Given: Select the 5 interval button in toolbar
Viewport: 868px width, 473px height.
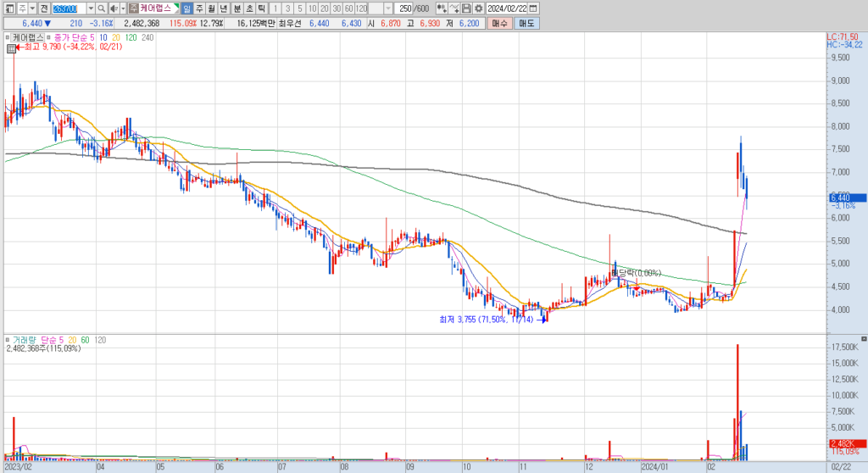Looking at the screenshot, I should [x=300, y=8].
